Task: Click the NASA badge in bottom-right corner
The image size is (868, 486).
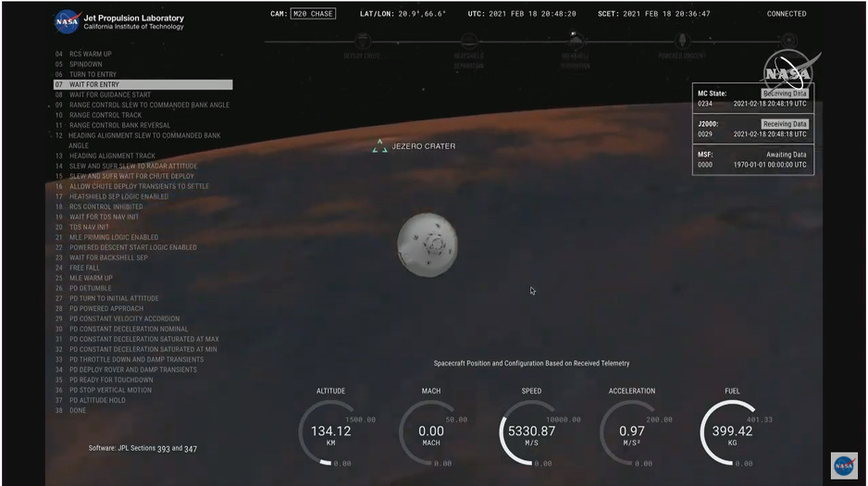Action: (x=843, y=465)
